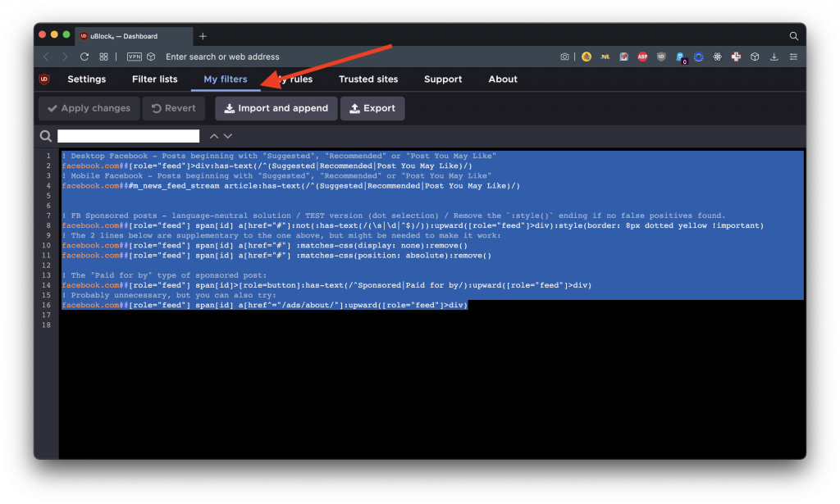The image size is (840, 504).
Task: Toggle the VPN badge in address bar
Action: (x=135, y=57)
